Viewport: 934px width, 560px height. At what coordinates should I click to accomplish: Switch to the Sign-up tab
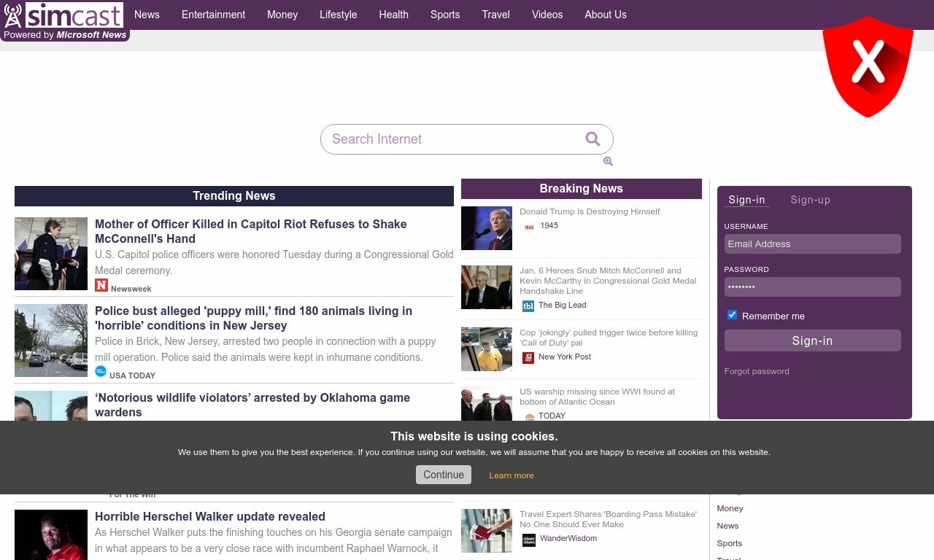[x=810, y=200]
